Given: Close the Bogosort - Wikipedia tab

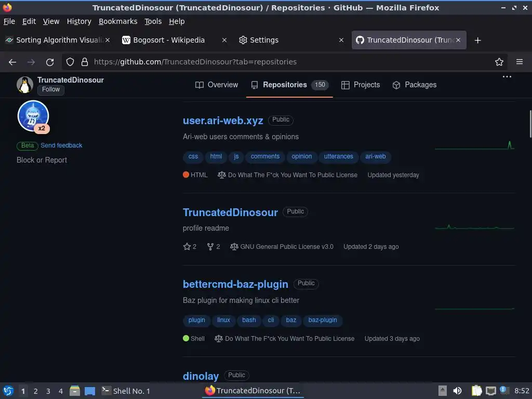Looking at the screenshot, I should point(224,41).
